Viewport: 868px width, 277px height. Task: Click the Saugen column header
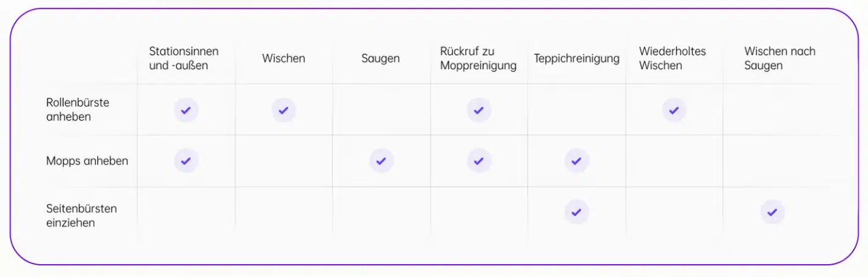pos(380,59)
